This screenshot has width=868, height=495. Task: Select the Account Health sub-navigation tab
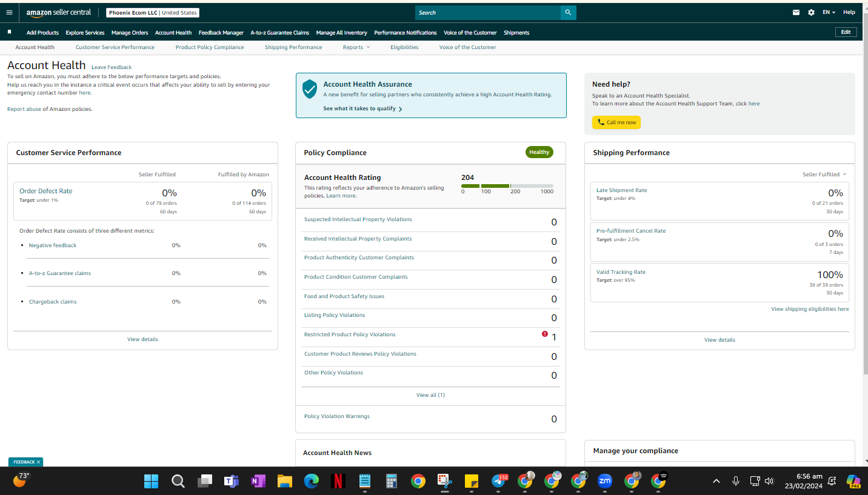tap(35, 47)
